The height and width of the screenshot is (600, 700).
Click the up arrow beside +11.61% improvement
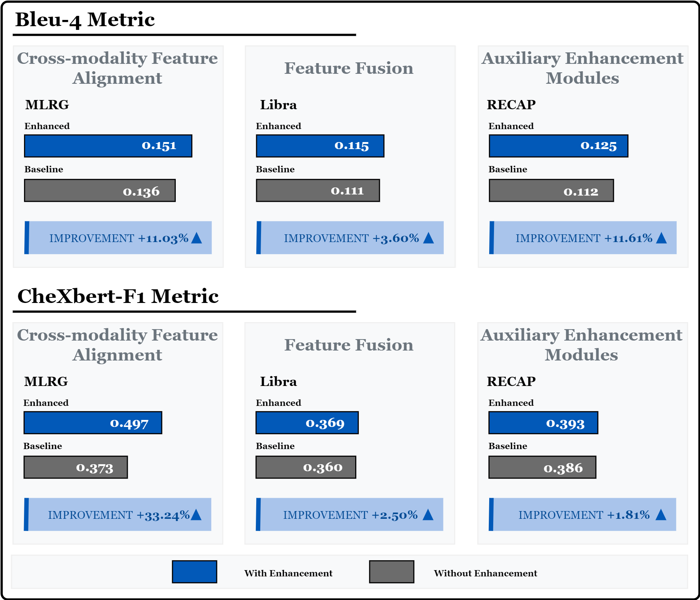pyautogui.click(x=661, y=238)
